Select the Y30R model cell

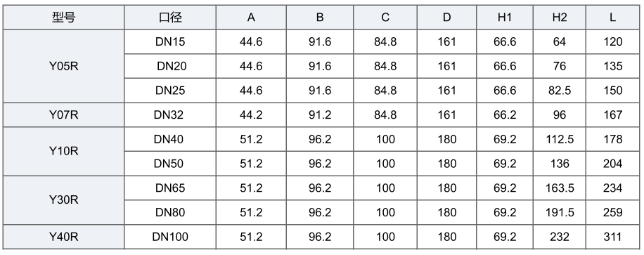[64, 200]
